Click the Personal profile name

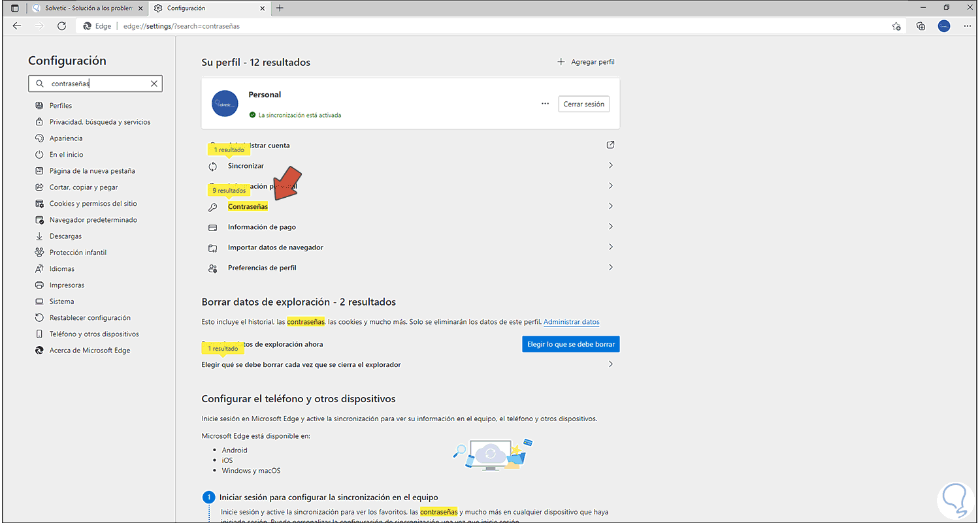[265, 95]
